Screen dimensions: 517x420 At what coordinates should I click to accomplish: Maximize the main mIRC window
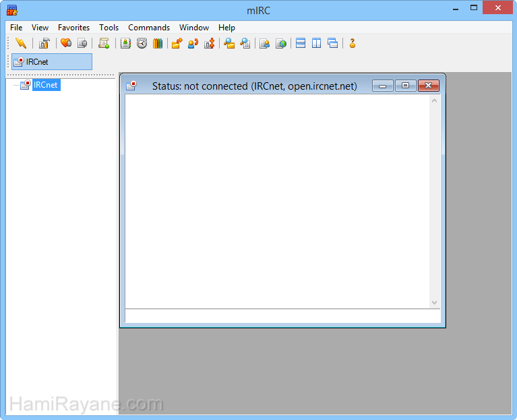[474, 7]
